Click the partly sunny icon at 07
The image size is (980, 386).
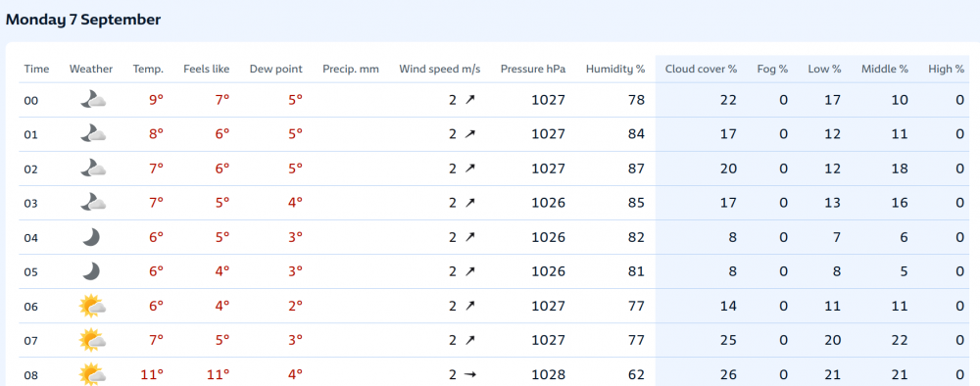92,340
